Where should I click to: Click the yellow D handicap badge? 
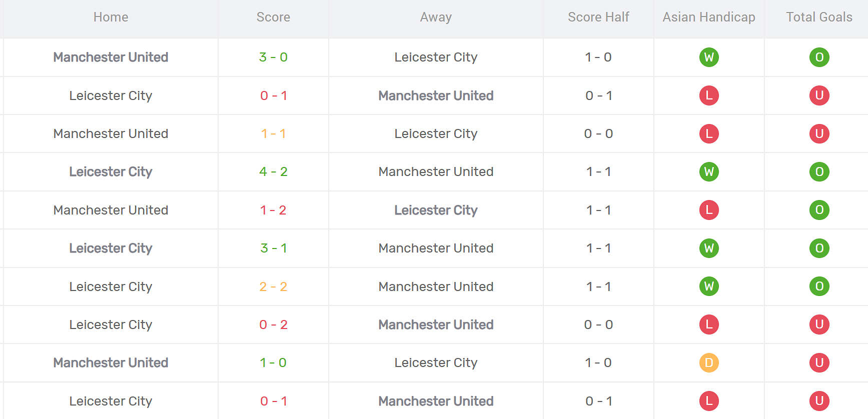(x=708, y=362)
